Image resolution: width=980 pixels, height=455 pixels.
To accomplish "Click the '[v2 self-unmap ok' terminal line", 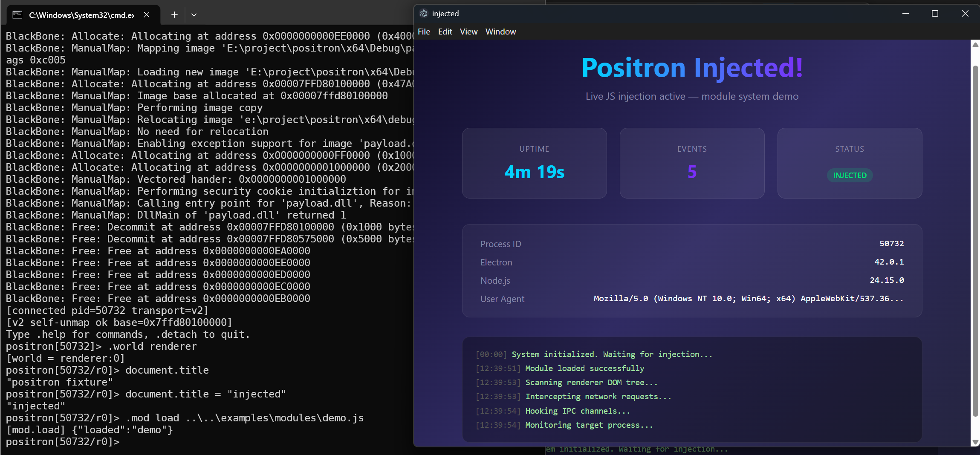I will 119,323.
